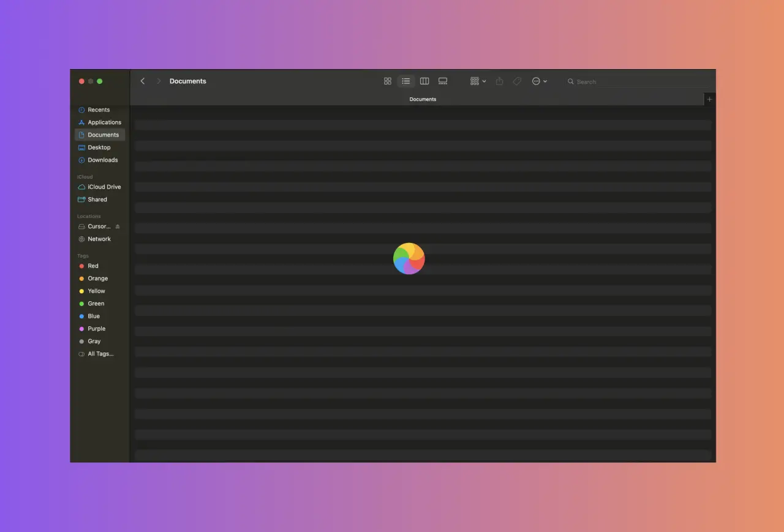Open the Group By dropdown
The width and height of the screenshot is (784, 532).
coord(478,81)
